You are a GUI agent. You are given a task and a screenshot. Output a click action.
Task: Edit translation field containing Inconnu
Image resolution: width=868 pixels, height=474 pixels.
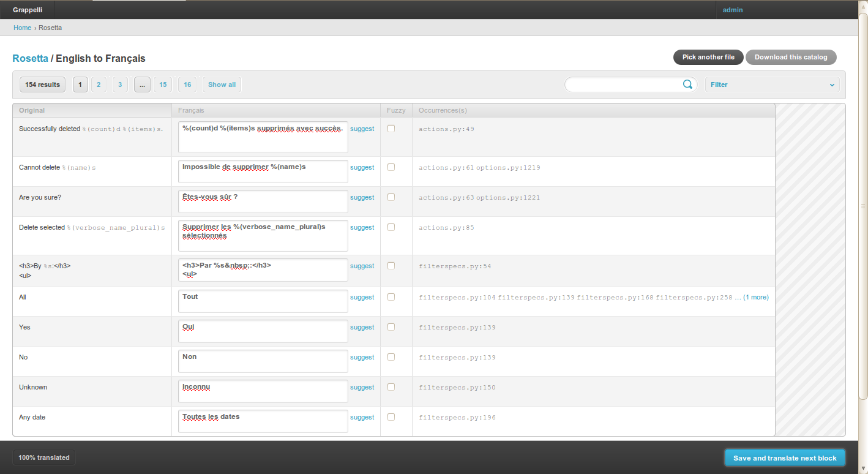click(263, 391)
